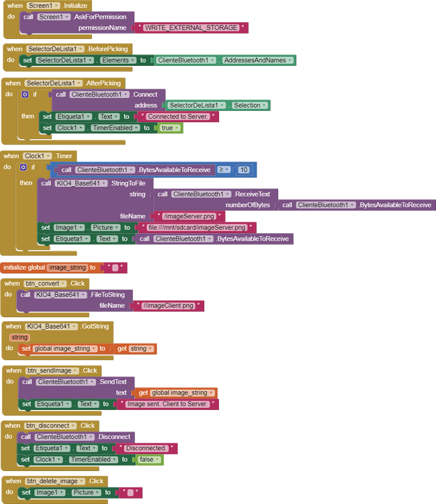Toggle the 'false' boolean block for TimerEnabled
This screenshot has height=504, width=436.
[x=148, y=460]
